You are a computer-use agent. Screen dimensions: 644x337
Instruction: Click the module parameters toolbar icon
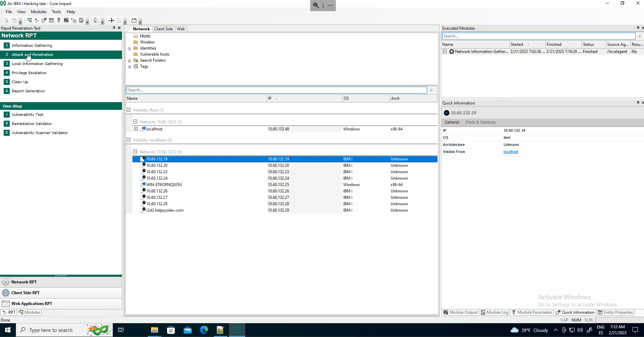point(59,20)
